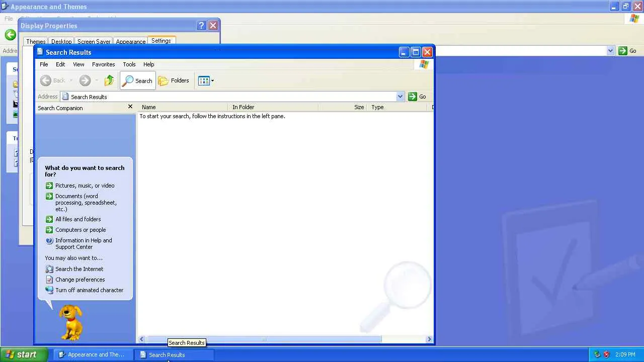Click the red security shield tray icon

606,354
